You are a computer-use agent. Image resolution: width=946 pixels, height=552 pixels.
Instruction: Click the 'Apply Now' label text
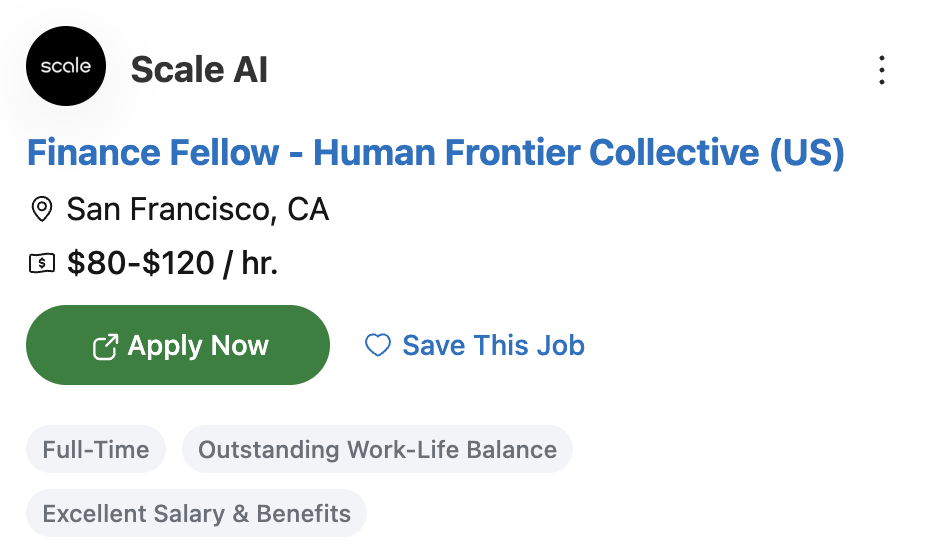click(198, 346)
